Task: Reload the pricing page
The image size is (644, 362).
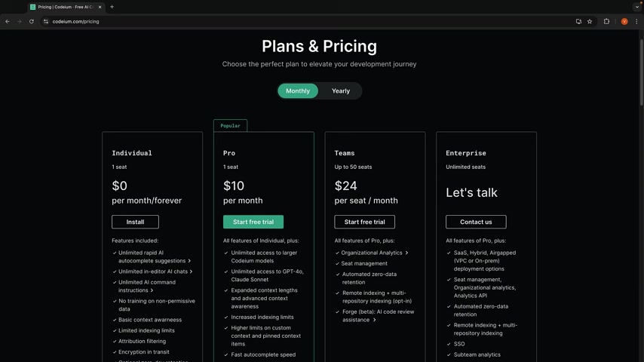Action: [31, 21]
